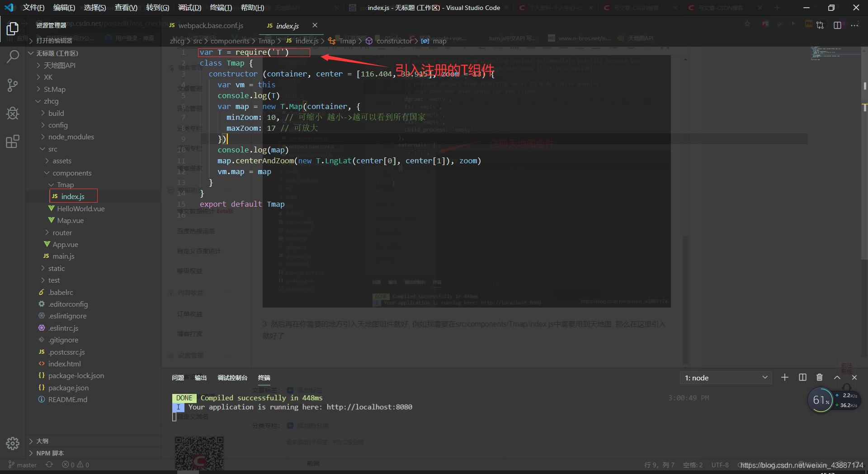The width and height of the screenshot is (868, 474).
Task: Click the line and column status 行 9, 列 7
Action: pos(659,465)
